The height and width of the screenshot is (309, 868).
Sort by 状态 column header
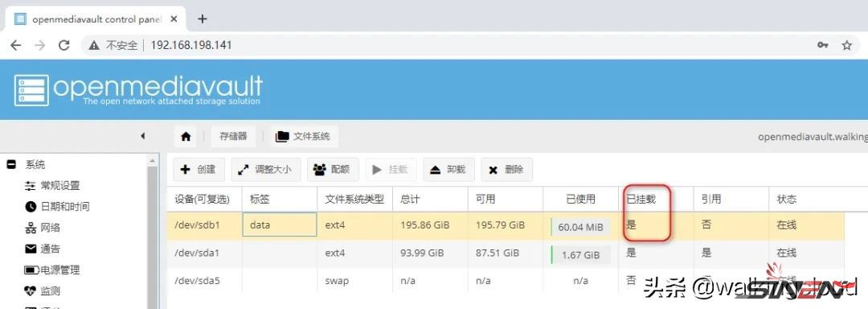click(807, 200)
